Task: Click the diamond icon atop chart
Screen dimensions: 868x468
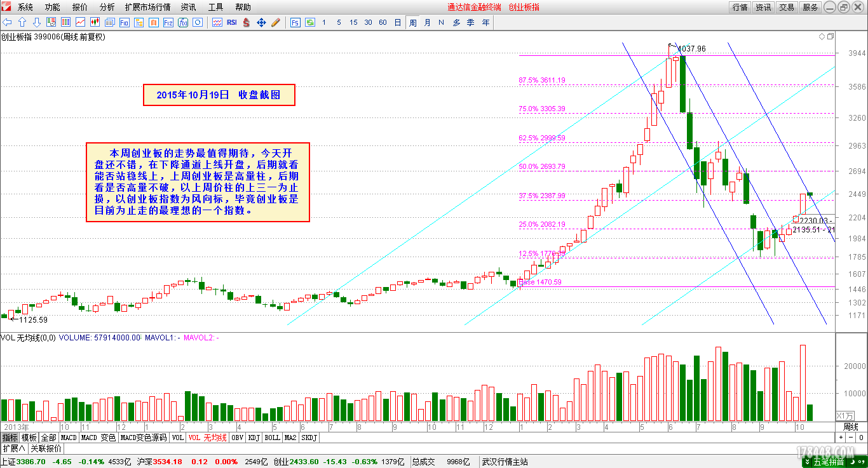Action: pyautogui.click(x=820, y=37)
